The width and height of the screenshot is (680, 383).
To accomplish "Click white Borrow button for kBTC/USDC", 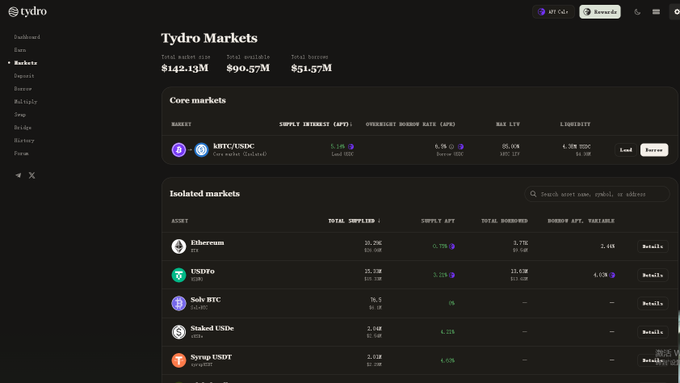I will [654, 150].
